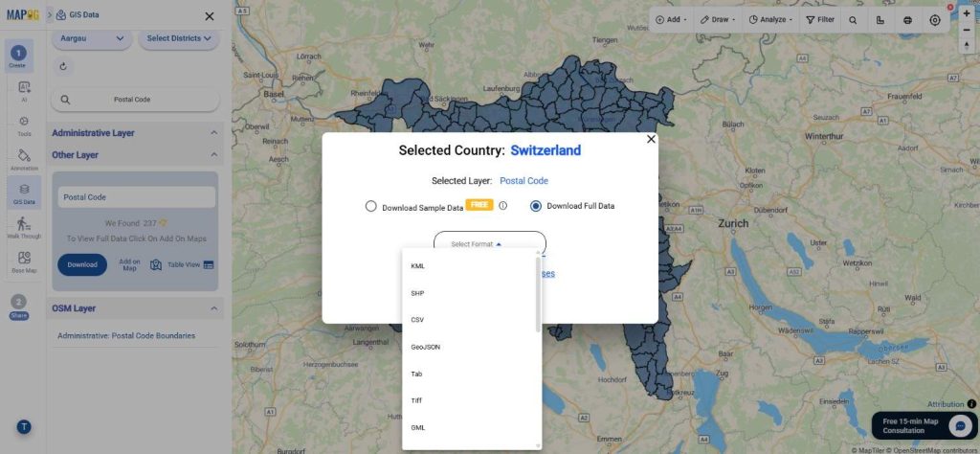The height and width of the screenshot is (454, 980).
Task: Open the Annotation sidebar icon
Action: pos(24,159)
